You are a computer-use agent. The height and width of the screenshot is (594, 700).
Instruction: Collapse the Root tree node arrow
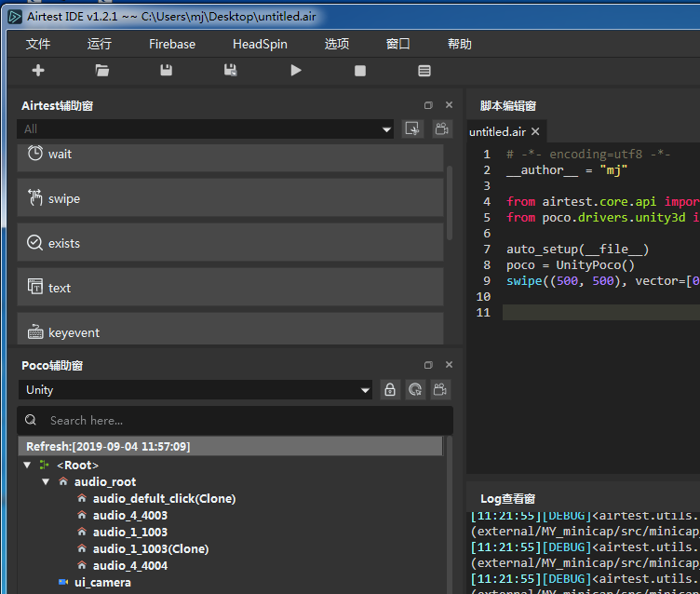(27, 465)
